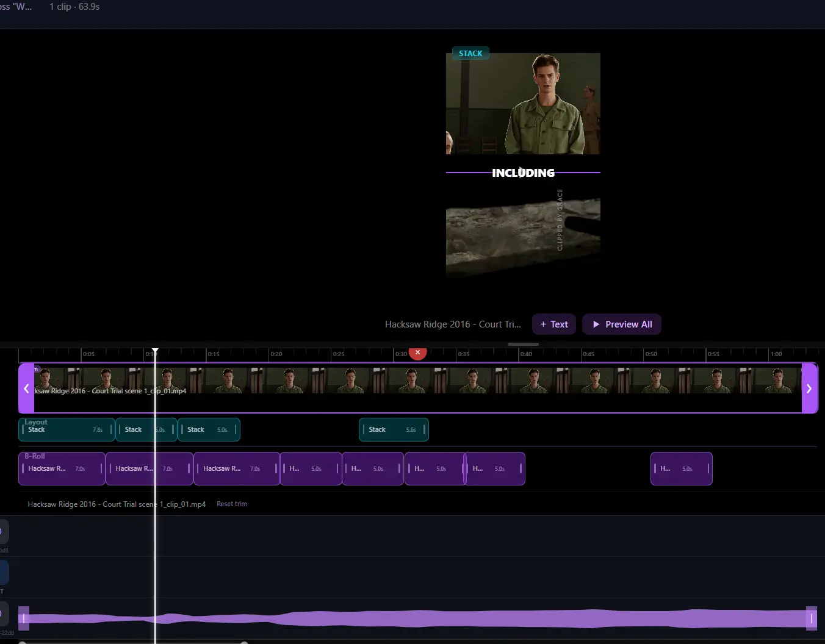The width and height of the screenshot is (825, 644).
Task: Click the right handle of the audio waveform
Action: point(812,618)
